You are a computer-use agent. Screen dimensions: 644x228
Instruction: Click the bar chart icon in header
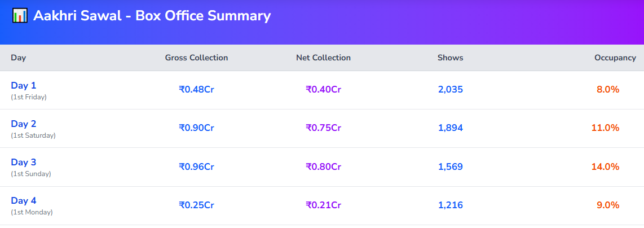point(20,16)
